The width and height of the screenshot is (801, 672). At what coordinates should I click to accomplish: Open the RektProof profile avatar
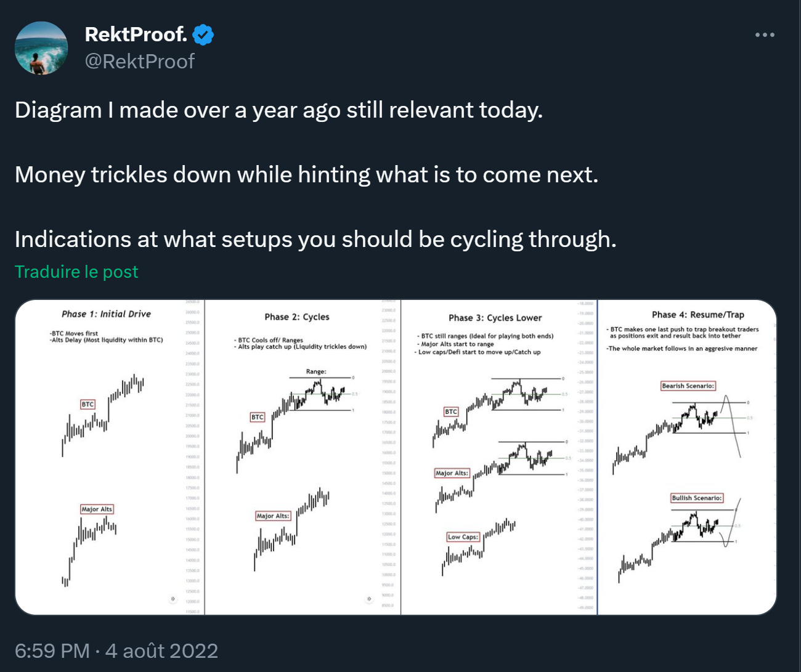(41, 48)
